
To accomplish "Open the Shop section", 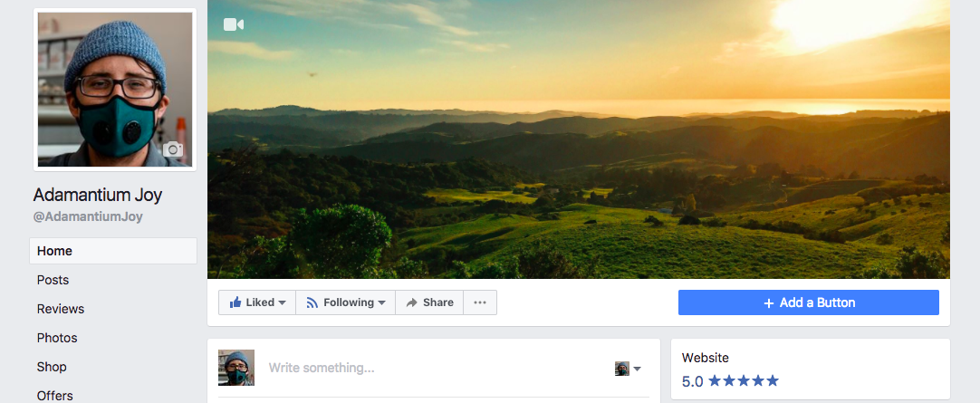I will pos(52,367).
